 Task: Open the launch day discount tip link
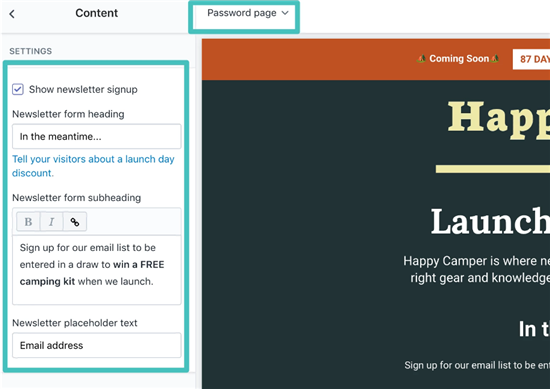tap(93, 166)
